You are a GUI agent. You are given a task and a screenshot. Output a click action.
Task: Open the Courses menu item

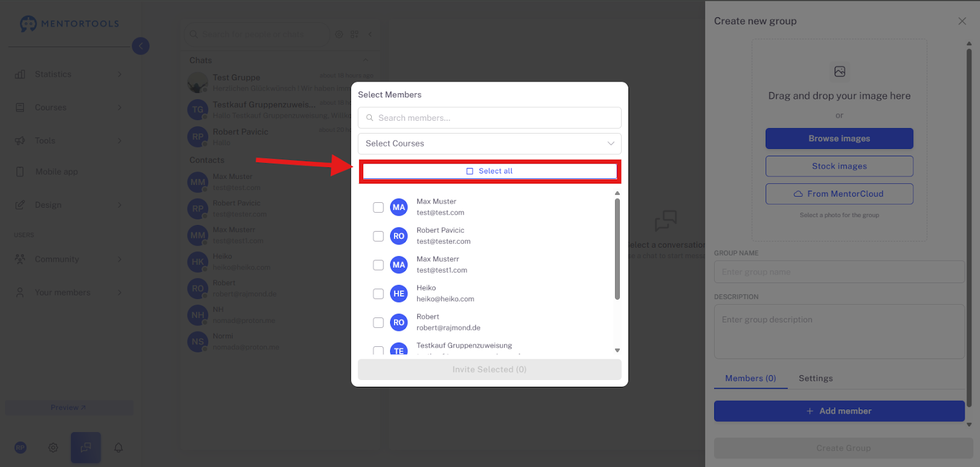[x=69, y=107]
